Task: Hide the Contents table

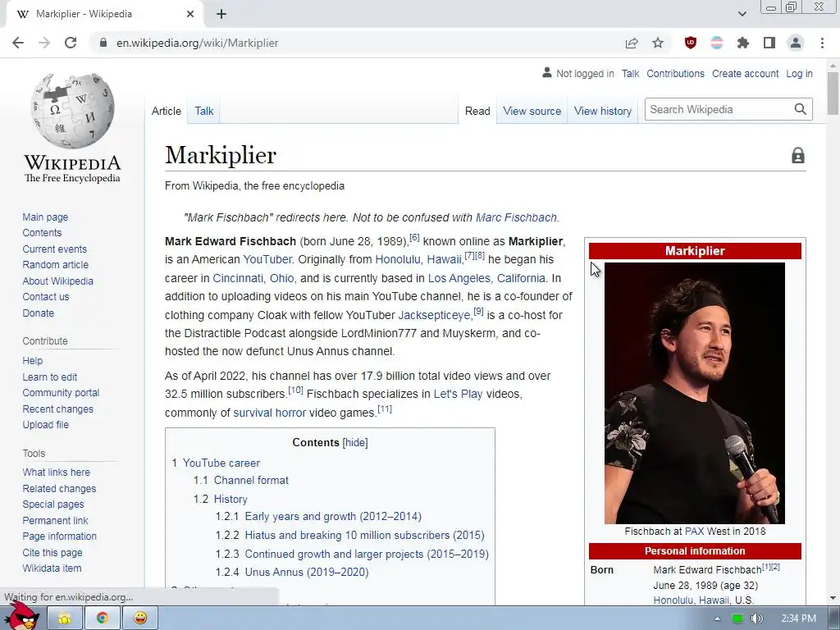Action: click(355, 442)
